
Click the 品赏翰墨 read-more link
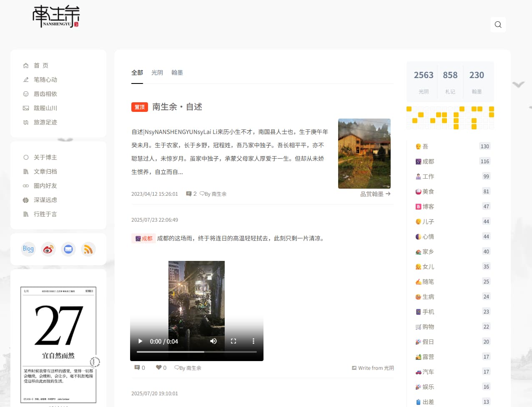(x=375, y=194)
